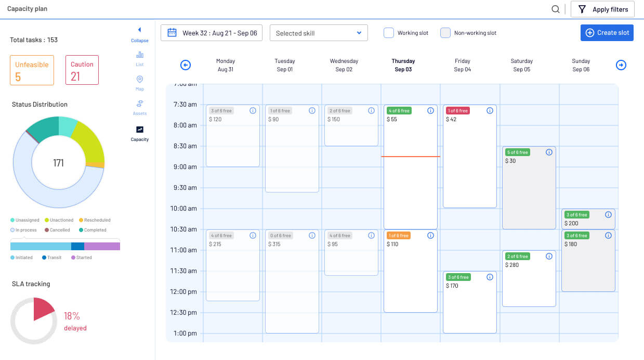Click the Unfeasible 5 card
Screen dimensions: 644x360
[32, 70]
